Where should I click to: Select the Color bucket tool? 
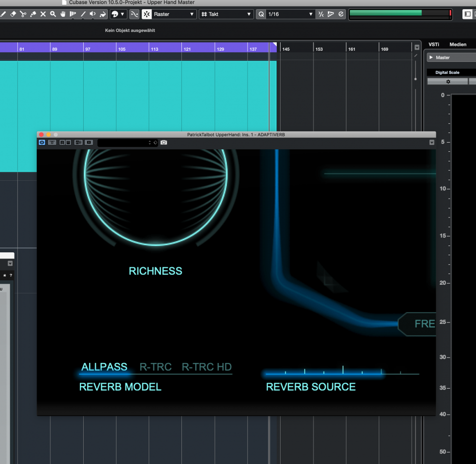(x=103, y=14)
